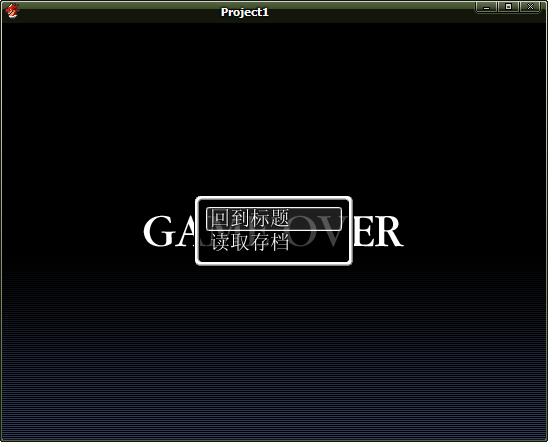Screen dimensions: 552x447
Task: Click the highlighted selection cursor box
Action: click(x=274, y=219)
